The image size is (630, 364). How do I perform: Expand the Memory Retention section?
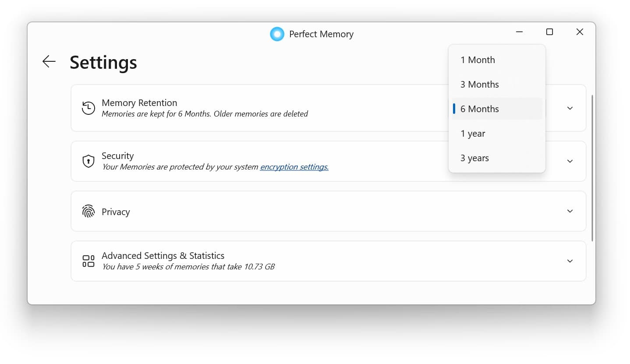[x=570, y=108]
